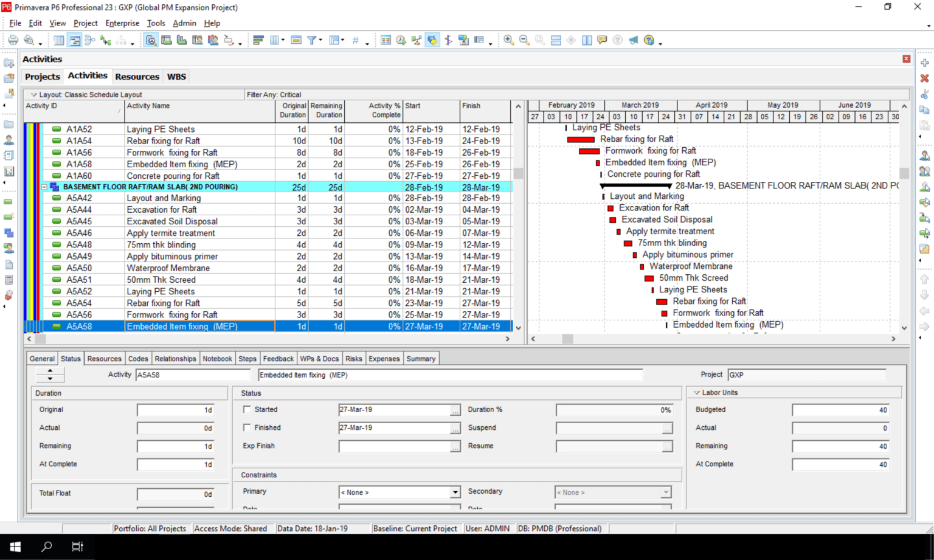Switch to the Relationships tab
Image resolution: width=934 pixels, height=560 pixels.
pyautogui.click(x=175, y=358)
